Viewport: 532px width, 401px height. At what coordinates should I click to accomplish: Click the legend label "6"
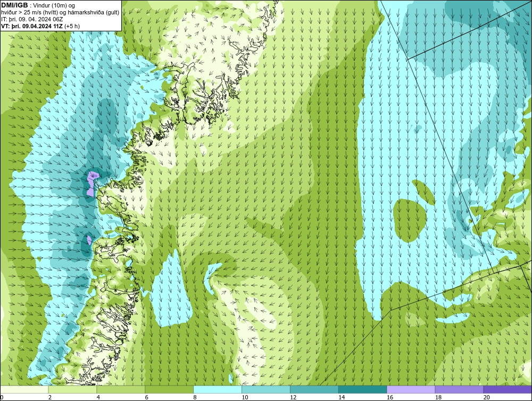(x=147, y=397)
